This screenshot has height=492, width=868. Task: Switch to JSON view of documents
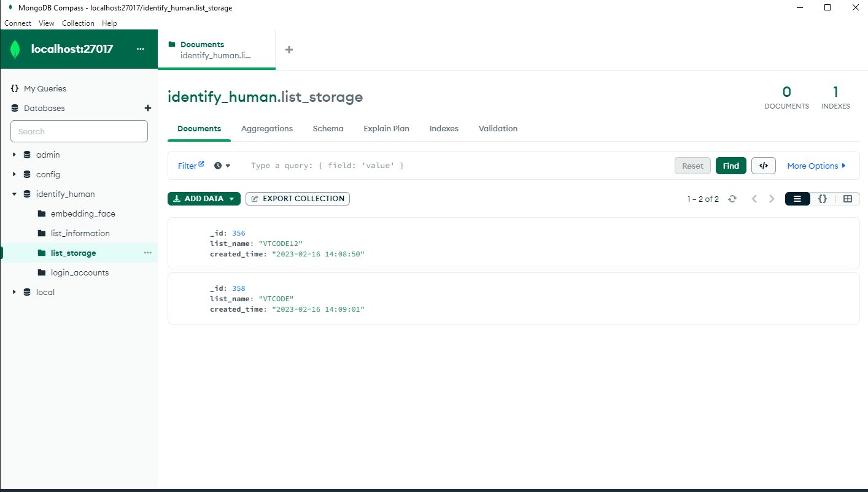(823, 198)
